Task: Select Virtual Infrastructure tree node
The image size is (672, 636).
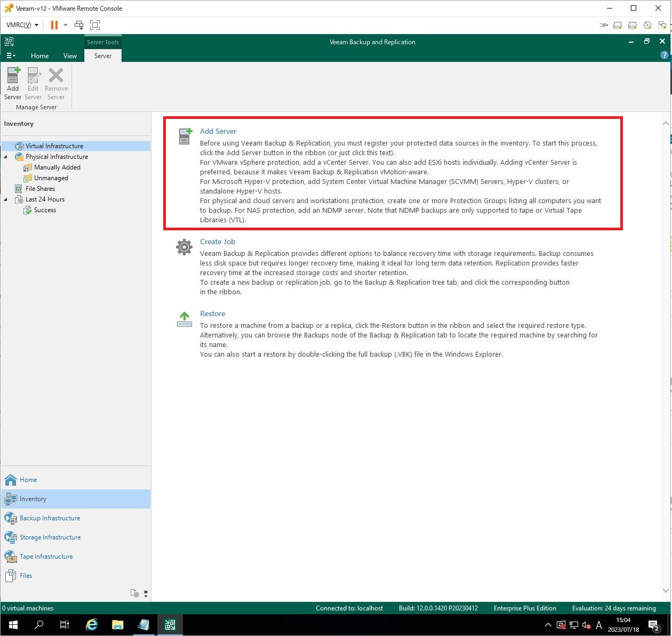Action: (x=54, y=146)
